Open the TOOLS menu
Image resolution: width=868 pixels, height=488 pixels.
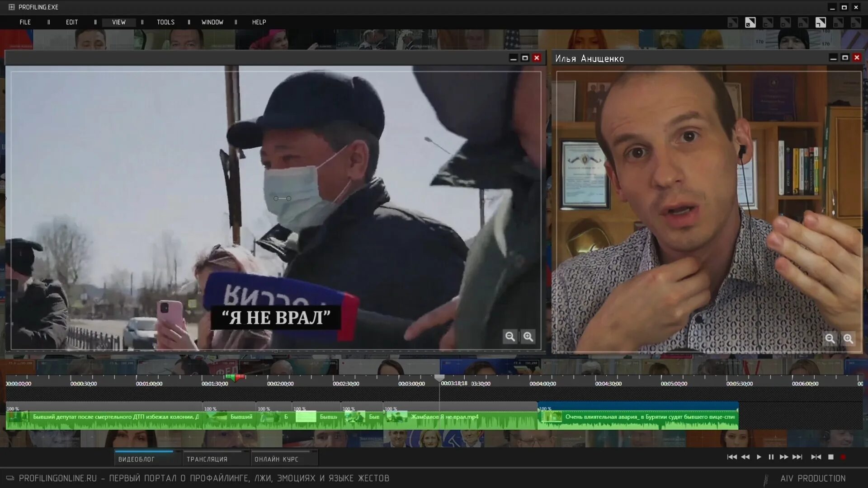tap(165, 22)
